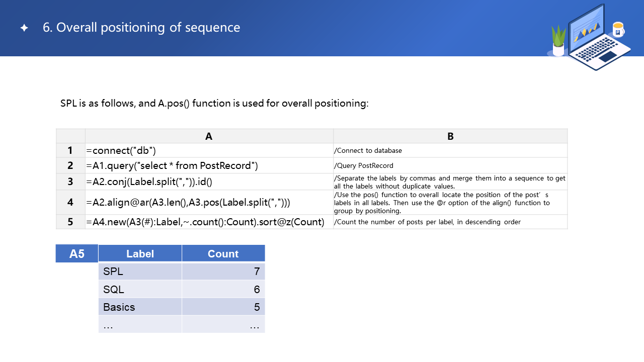Viewport: 644px width, 362px height.
Task: Click the column B header of the code grid
Action: pyautogui.click(x=450, y=136)
